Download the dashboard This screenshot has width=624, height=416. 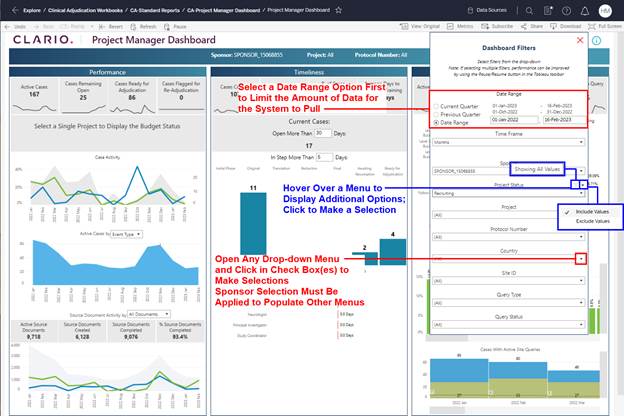[566, 26]
